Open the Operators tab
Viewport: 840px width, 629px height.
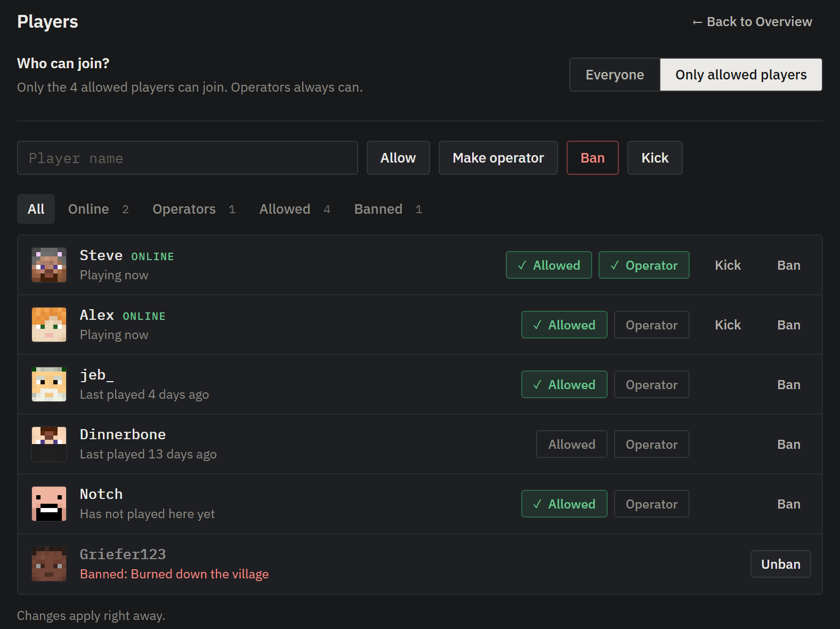click(194, 209)
